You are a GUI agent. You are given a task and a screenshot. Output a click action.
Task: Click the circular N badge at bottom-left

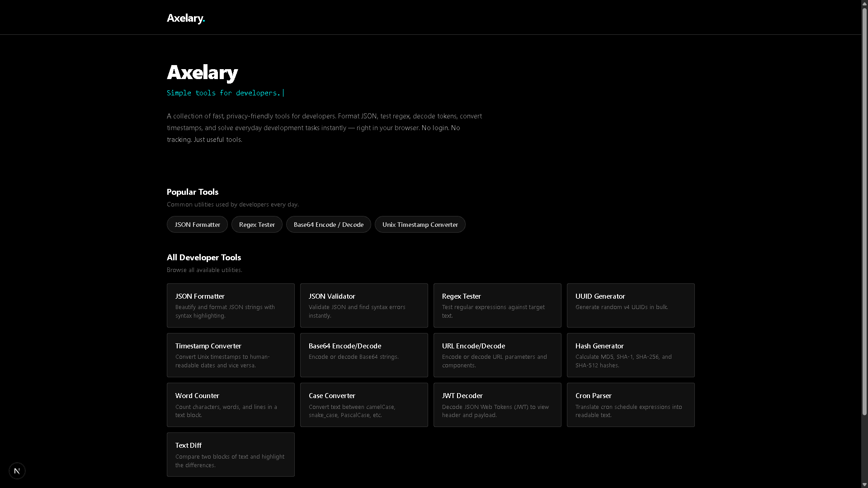tap(17, 470)
